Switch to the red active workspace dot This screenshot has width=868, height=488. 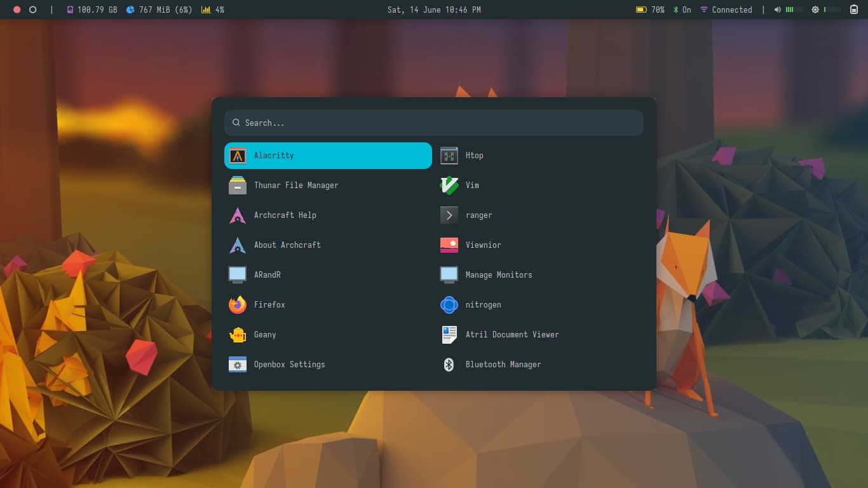pyautogui.click(x=17, y=10)
